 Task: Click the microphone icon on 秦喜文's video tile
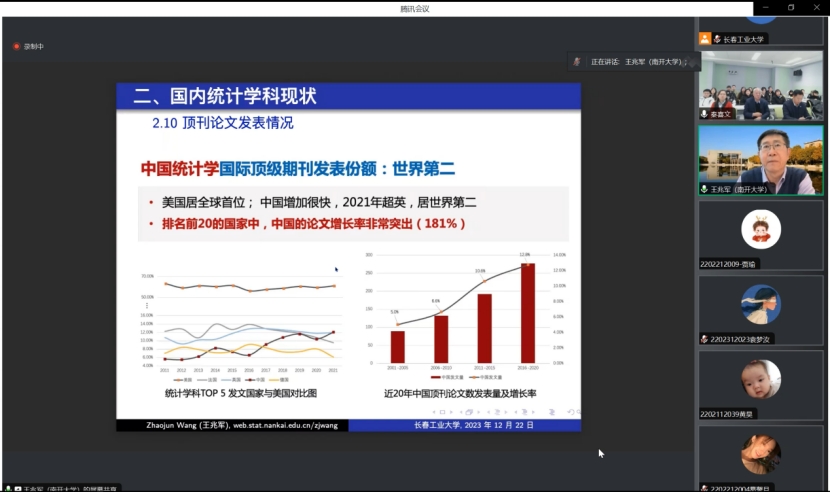tap(704, 114)
